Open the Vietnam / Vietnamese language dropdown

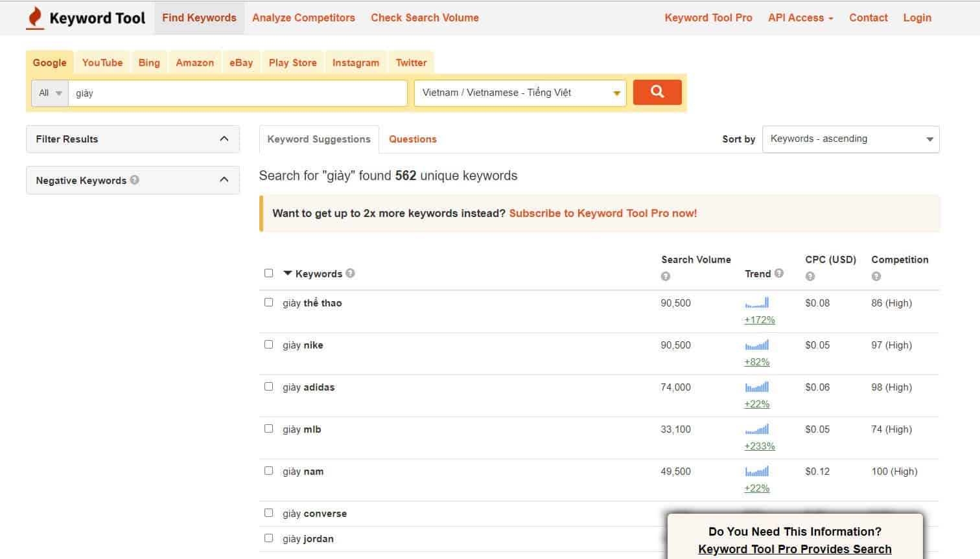click(520, 93)
